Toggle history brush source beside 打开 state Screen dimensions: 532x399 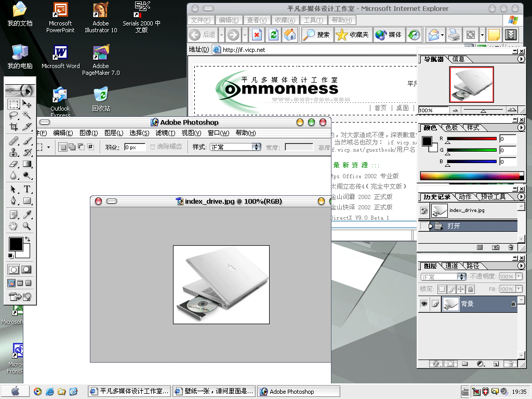[x=424, y=226]
